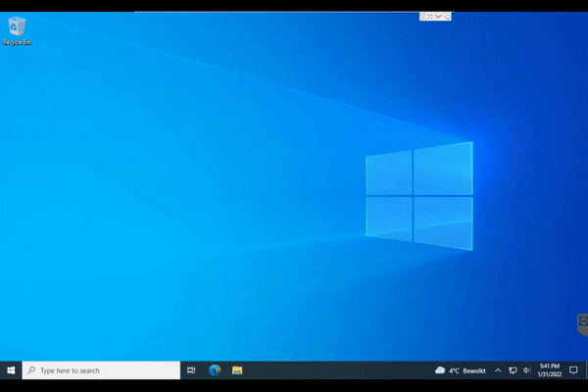The image size is (588, 392).
Task: Click the 5:41 PM clock and date
Action: click(549, 370)
